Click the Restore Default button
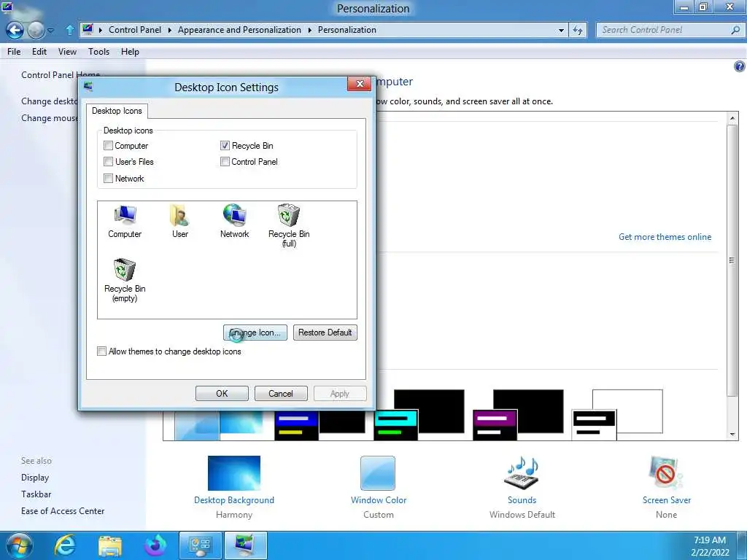The height and width of the screenshot is (560, 747). (x=325, y=332)
